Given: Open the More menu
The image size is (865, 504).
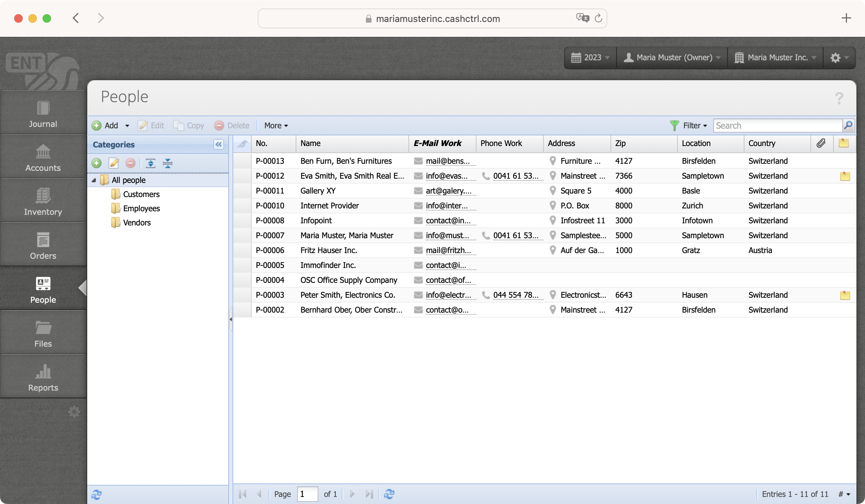Looking at the screenshot, I should coord(276,125).
